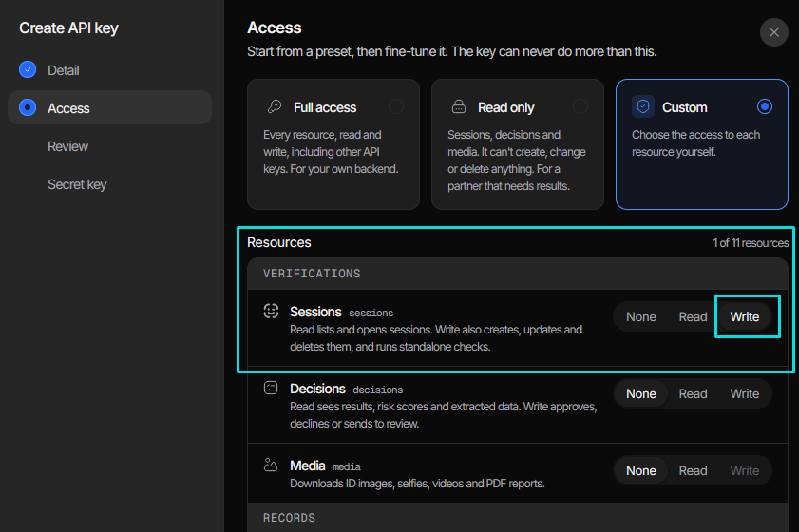Viewport: 799px width, 532px height.
Task: Set Media access to Read
Action: coord(693,471)
